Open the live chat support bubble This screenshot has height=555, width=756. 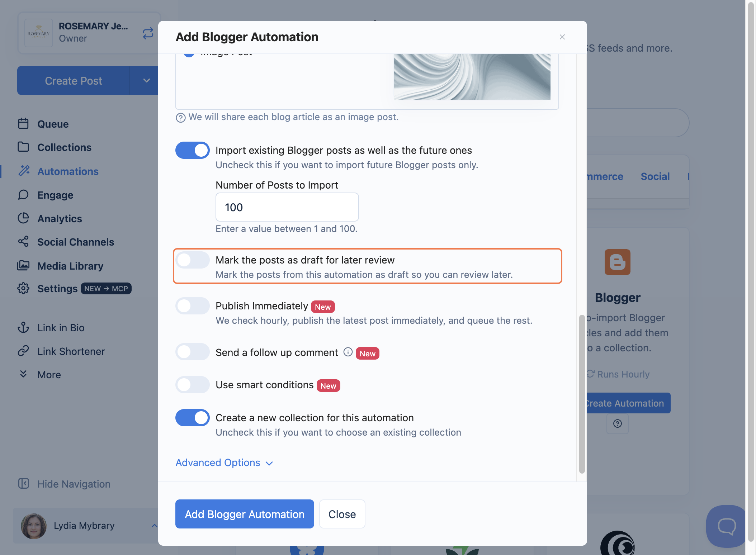point(726,526)
